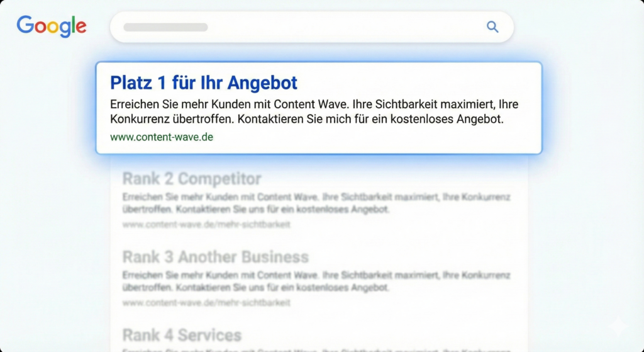The width and height of the screenshot is (644, 352).
Task: Click the word "Konkurrenz" in highlighted result
Action: coord(140,119)
